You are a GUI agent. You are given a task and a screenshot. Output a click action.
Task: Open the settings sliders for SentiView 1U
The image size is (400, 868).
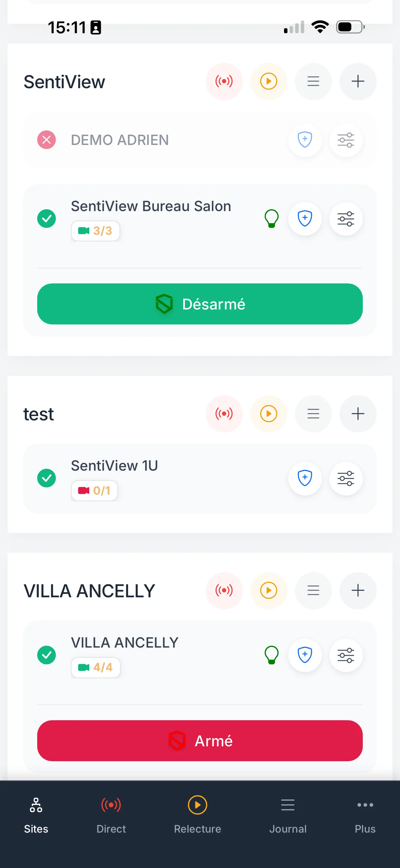point(346,478)
